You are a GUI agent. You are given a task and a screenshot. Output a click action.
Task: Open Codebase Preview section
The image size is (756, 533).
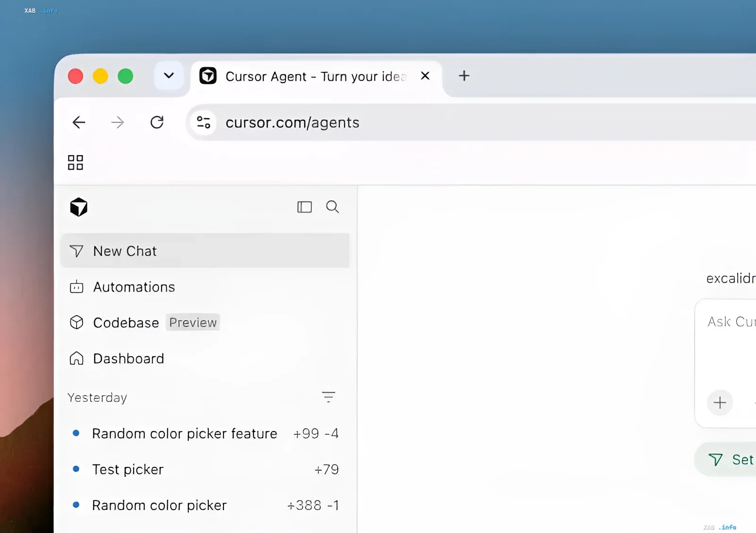(x=205, y=323)
